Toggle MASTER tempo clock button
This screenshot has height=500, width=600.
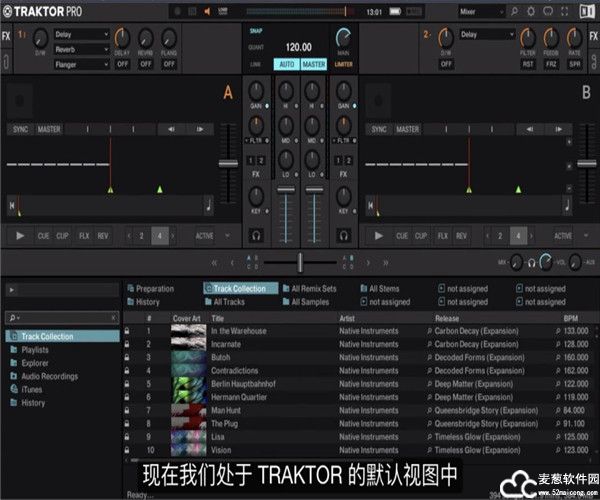[x=314, y=64]
